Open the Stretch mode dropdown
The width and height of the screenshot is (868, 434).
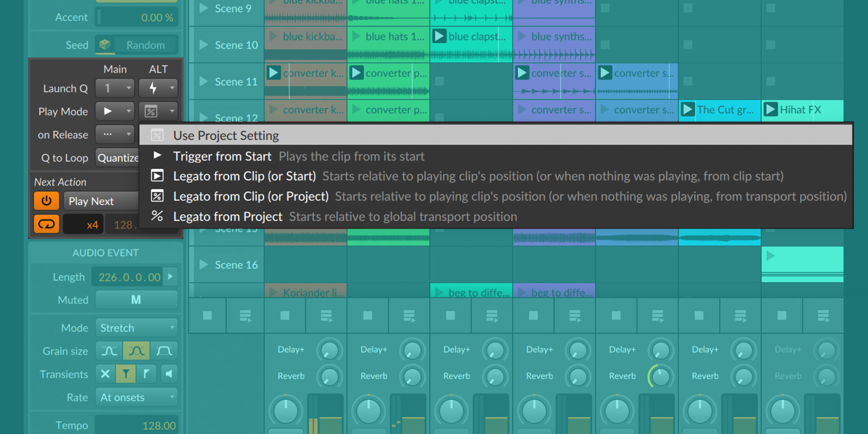click(x=136, y=328)
